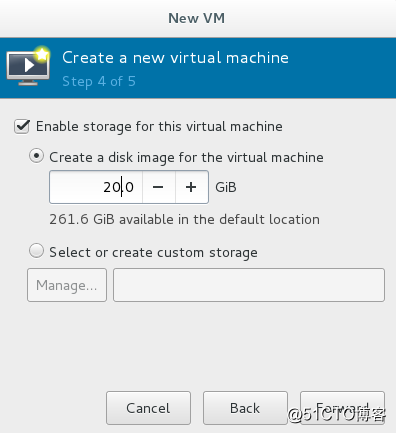
Task: Click the 'Step 4 of 5' label
Action: [99, 82]
